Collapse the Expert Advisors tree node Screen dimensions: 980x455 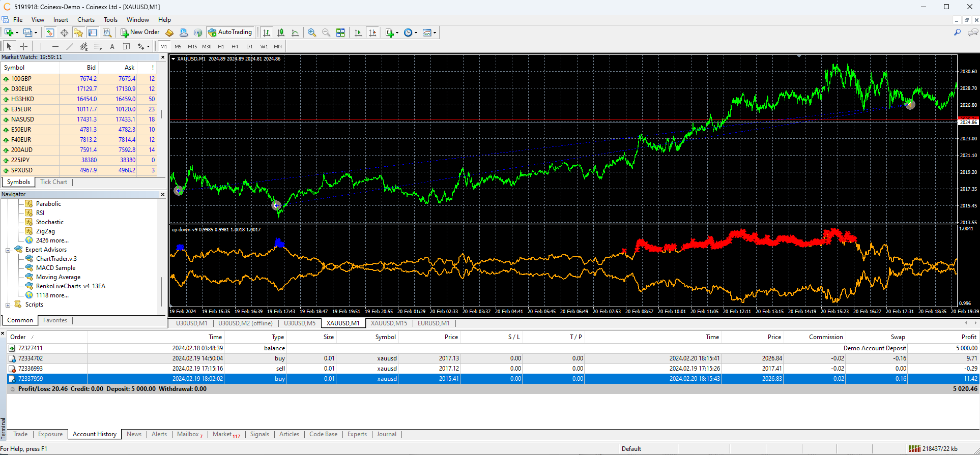click(8, 250)
